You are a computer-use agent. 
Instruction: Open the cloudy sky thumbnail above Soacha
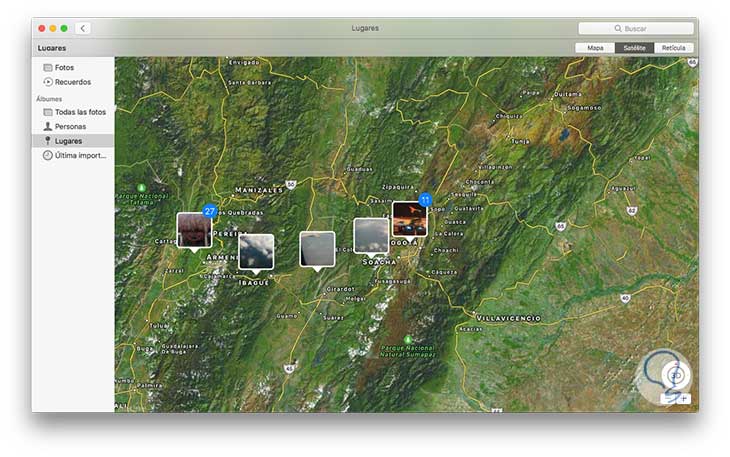371,235
